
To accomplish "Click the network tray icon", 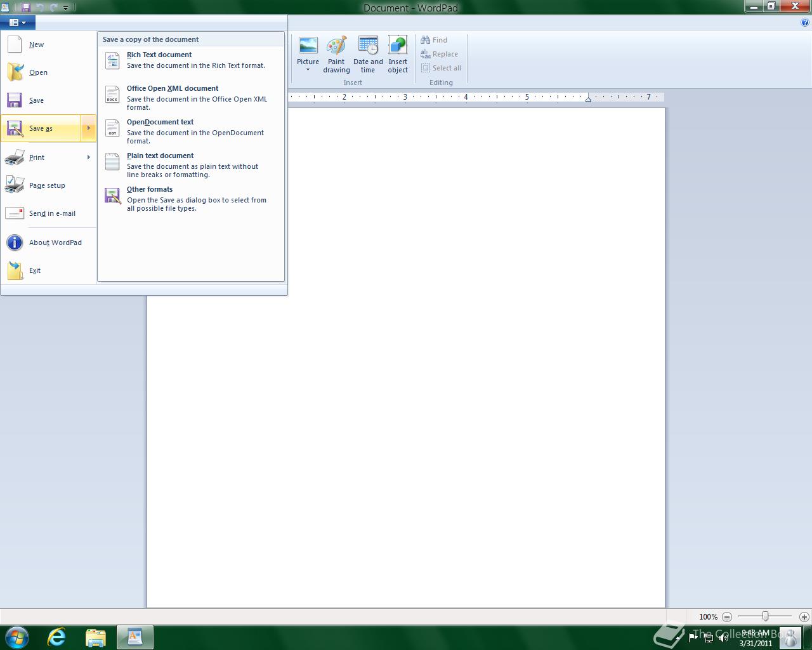I will (708, 637).
